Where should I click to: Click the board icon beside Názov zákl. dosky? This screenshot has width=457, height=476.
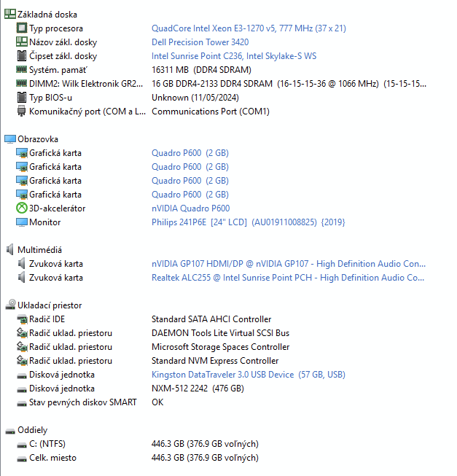pos(22,42)
